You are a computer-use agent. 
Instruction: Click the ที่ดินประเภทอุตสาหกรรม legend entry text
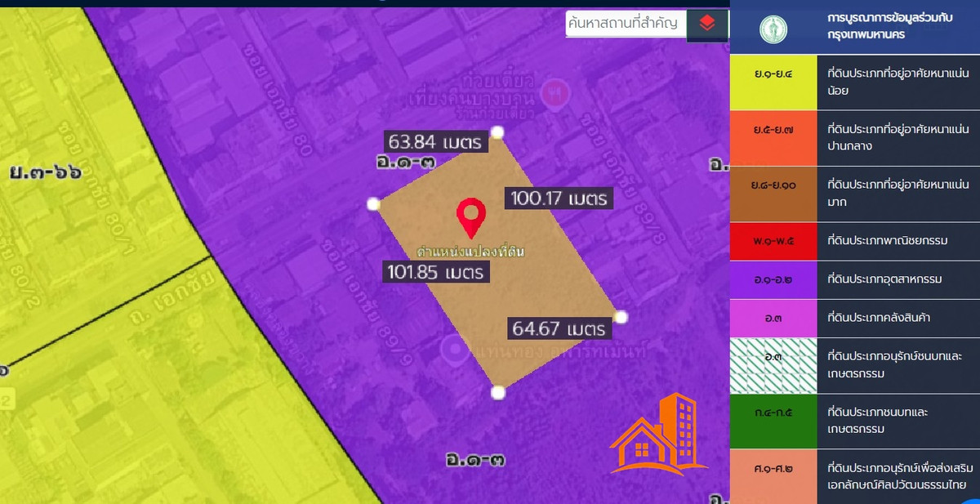[x=884, y=279]
